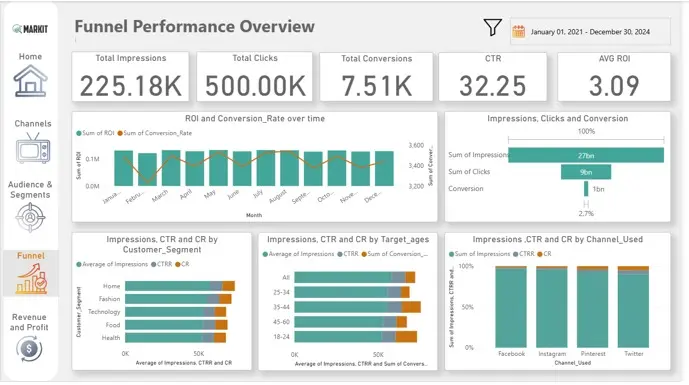Click the Sum of Clicks 9bn funnel bar
The width and height of the screenshot is (689, 385).
click(586, 172)
